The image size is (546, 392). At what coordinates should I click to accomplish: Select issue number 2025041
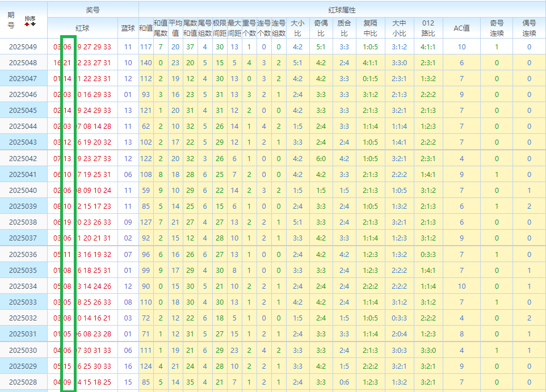click(23, 174)
